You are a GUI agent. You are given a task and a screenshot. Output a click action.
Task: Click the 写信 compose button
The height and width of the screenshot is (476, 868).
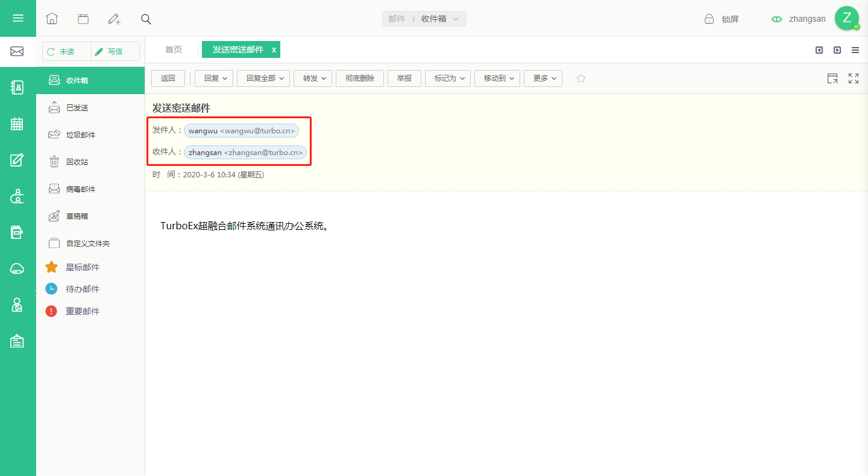click(115, 52)
